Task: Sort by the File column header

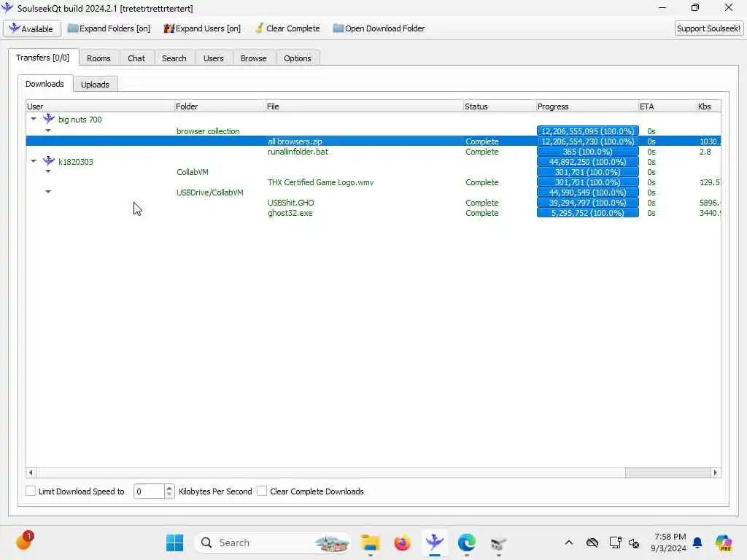Action: [365, 106]
